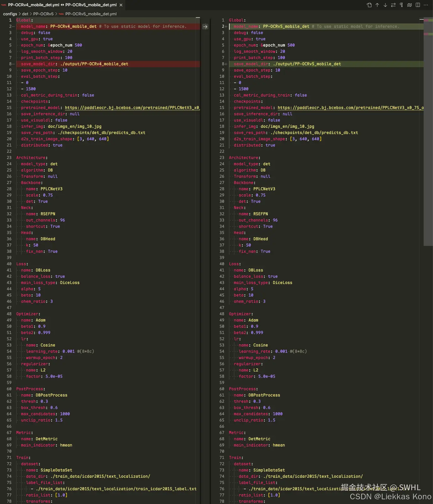
Task: Click 'name: PPLCNetV3' in modified pane
Action: [257, 189]
